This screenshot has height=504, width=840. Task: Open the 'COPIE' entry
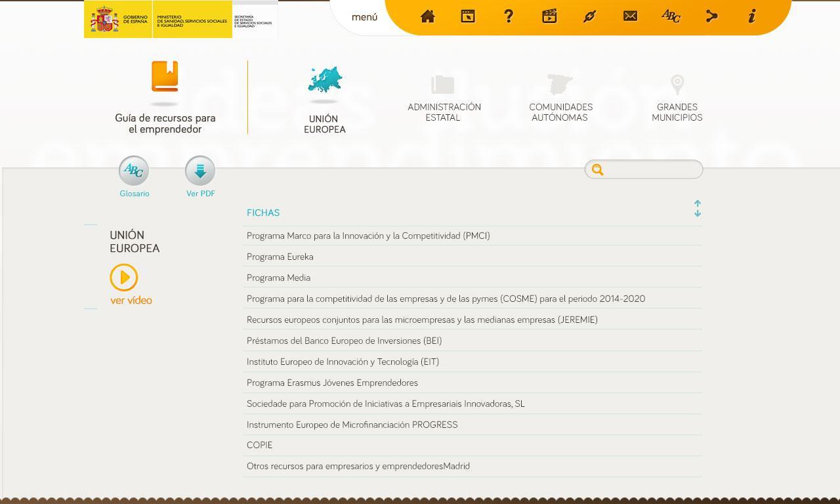coord(259,445)
